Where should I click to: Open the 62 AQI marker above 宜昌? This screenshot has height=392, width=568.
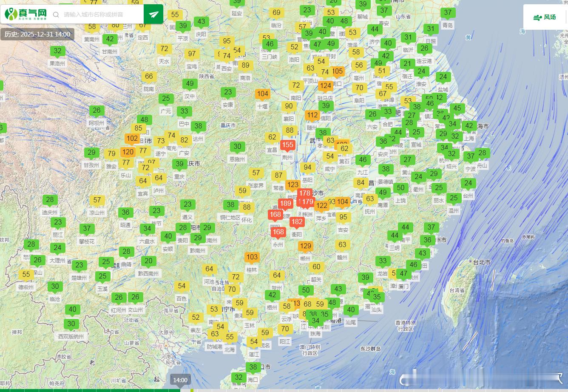point(272,137)
